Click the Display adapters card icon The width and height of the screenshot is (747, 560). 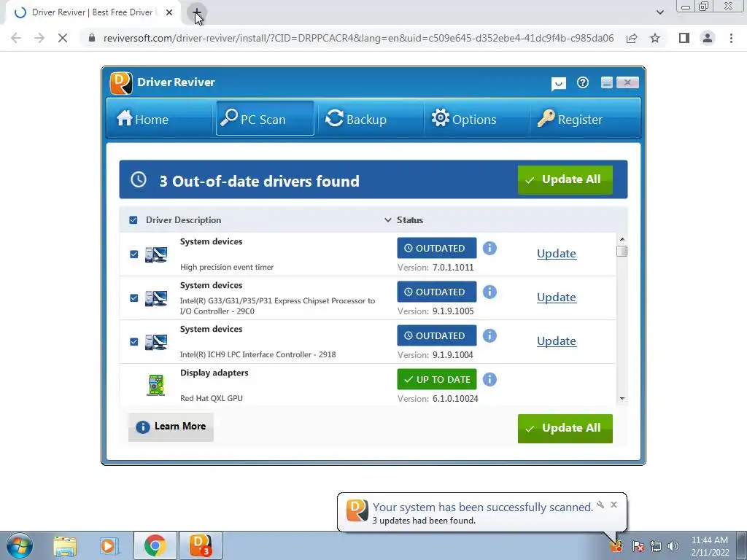156,385
